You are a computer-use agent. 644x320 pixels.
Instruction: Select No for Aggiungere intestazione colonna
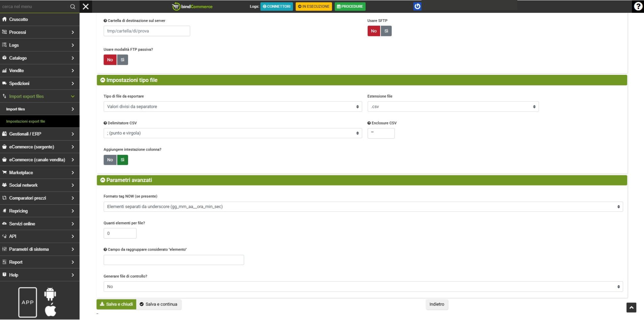click(110, 160)
